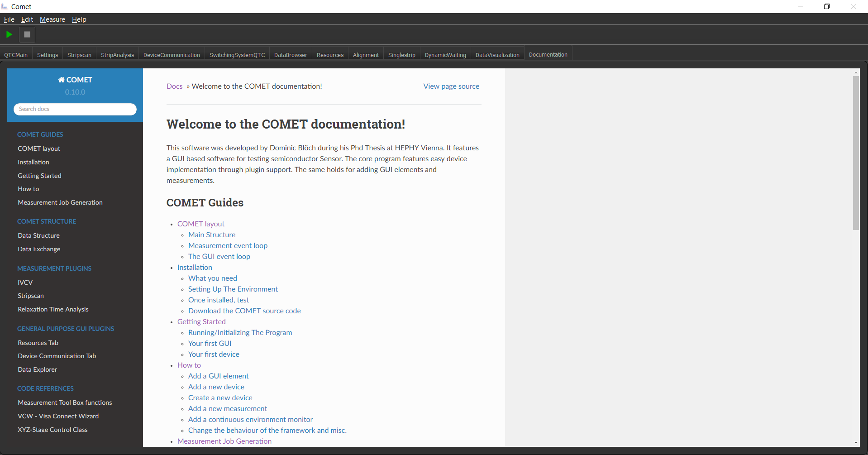Switch to the DataVisualization tab
868x455 pixels.
pos(497,55)
